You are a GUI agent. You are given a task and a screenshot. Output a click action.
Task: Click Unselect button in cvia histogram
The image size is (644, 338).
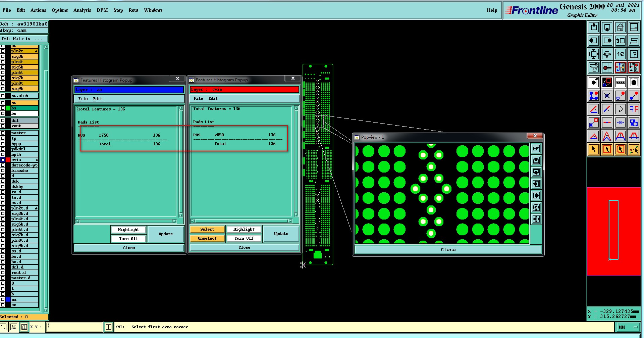click(207, 238)
